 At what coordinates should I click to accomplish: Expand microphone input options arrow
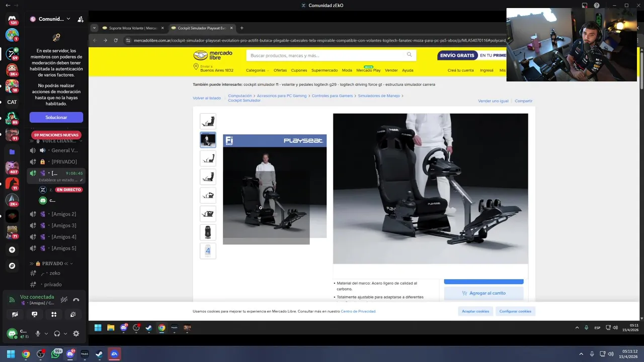pyautogui.click(x=46, y=333)
